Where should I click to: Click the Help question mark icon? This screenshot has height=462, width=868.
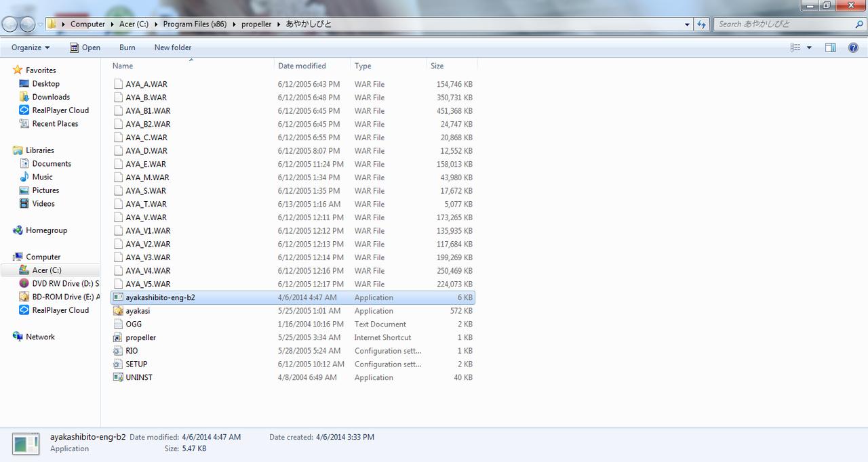pyautogui.click(x=853, y=47)
